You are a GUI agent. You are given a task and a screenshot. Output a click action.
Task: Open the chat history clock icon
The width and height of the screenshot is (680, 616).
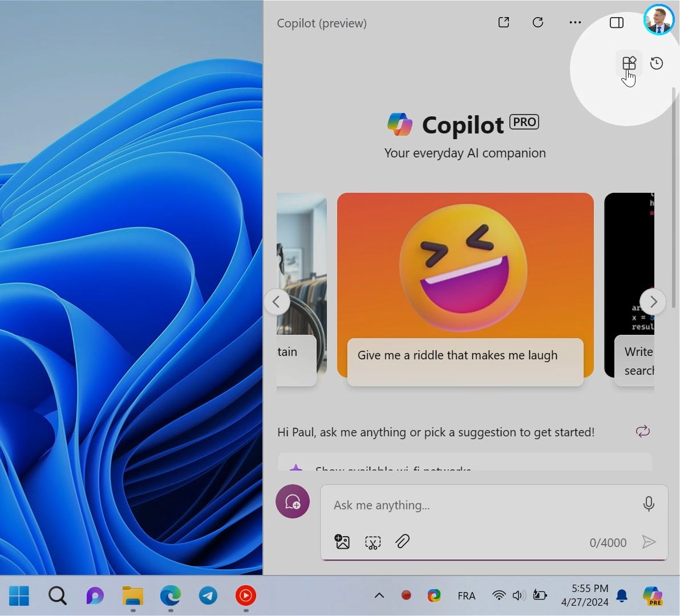657,63
